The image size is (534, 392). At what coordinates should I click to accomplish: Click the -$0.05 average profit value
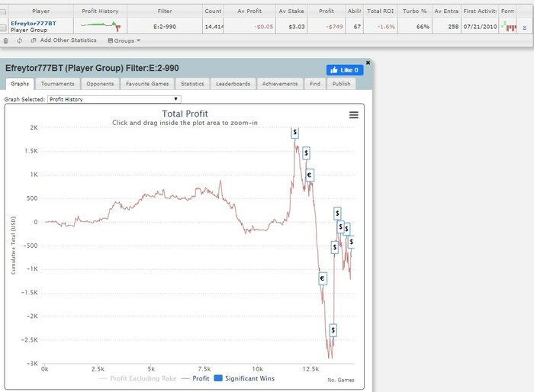(x=264, y=27)
